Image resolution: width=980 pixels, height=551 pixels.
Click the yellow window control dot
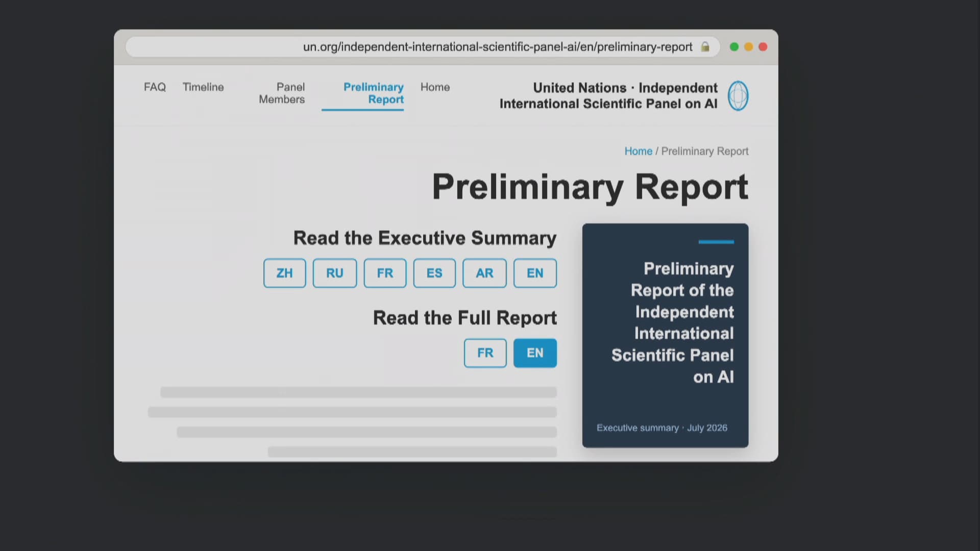click(748, 47)
